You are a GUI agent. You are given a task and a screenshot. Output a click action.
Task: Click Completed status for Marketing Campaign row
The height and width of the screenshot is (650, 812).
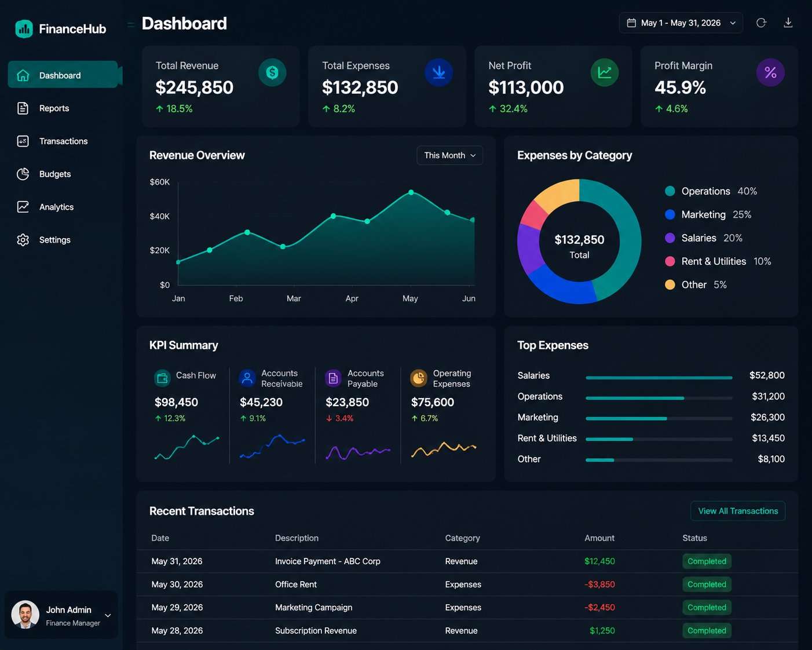coord(707,608)
